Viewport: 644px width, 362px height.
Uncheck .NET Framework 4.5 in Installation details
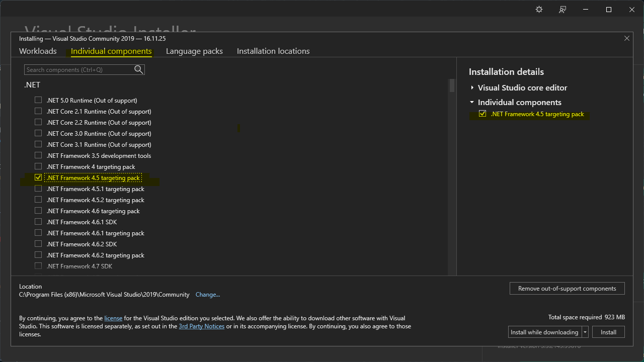point(482,114)
